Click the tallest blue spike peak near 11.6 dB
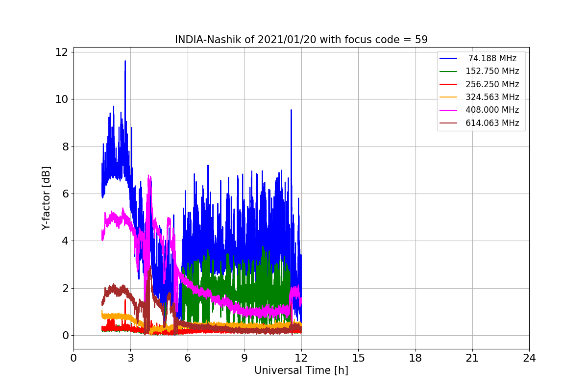 point(125,62)
